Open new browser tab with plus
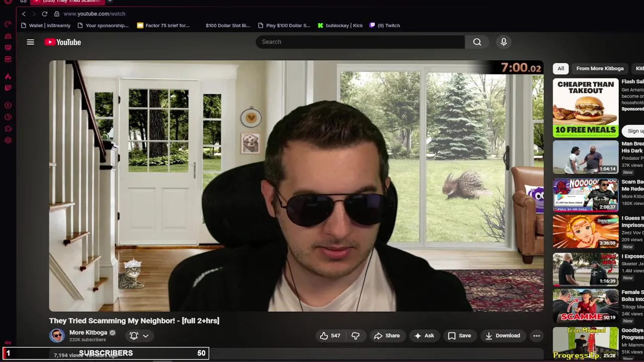The width and height of the screenshot is (644, 362). [x=109, y=2]
